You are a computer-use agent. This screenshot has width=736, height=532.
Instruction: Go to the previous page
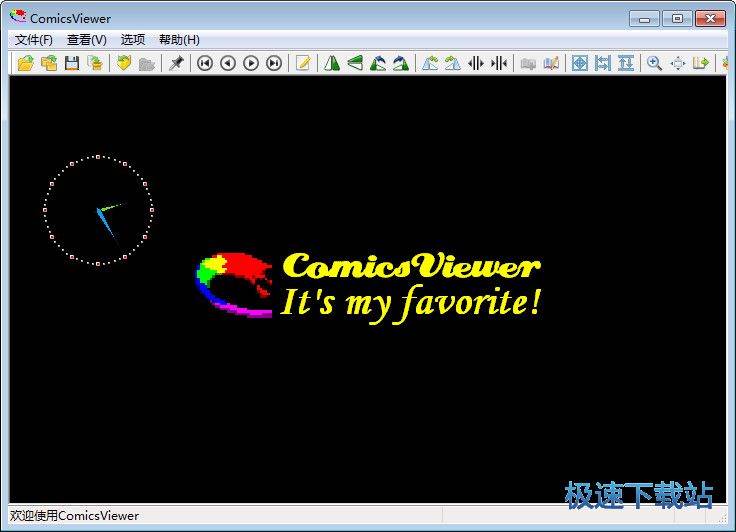pyautogui.click(x=228, y=63)
